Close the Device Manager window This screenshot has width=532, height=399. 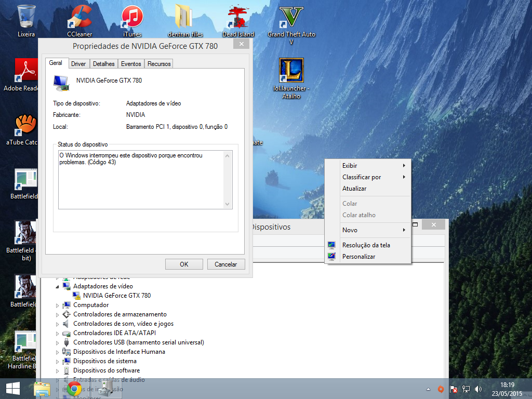[434, 224]
